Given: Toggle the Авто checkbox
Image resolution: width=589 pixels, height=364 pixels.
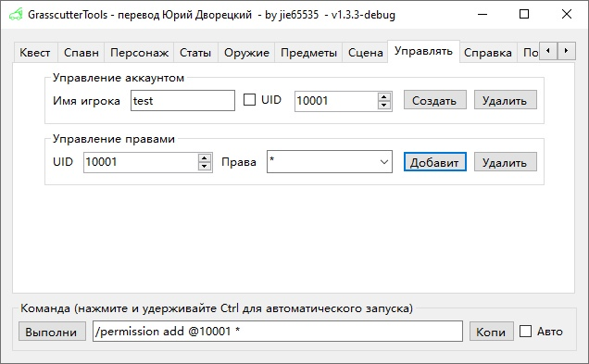Looking at the screenshot, I should tap(525, 332).
